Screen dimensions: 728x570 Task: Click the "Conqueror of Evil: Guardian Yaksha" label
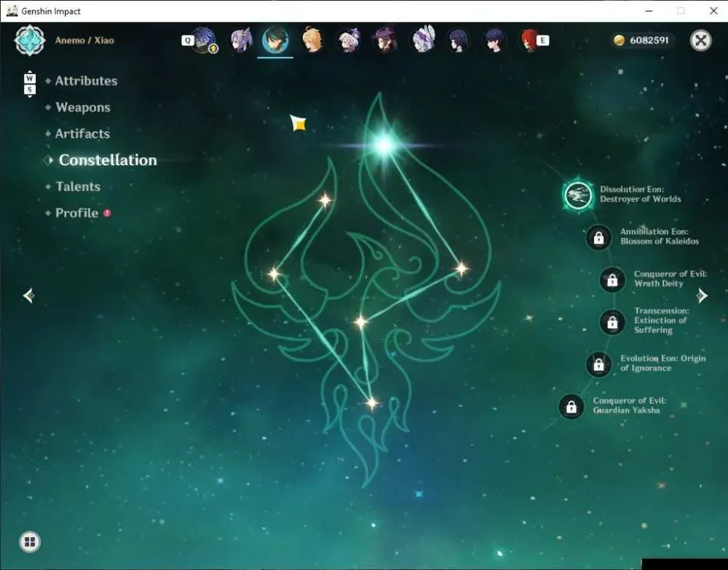point(629,405)
